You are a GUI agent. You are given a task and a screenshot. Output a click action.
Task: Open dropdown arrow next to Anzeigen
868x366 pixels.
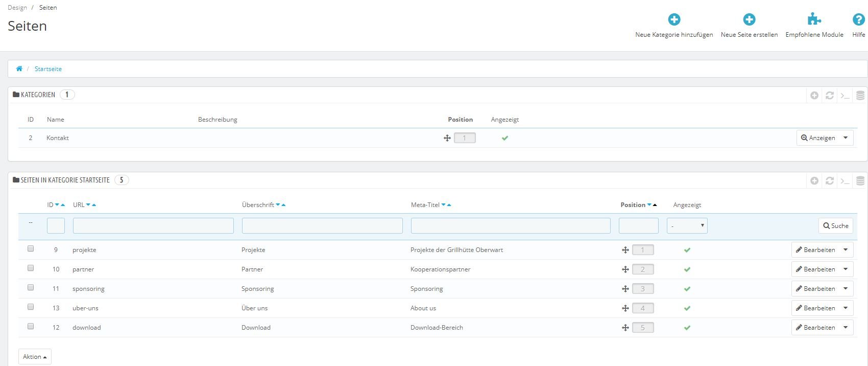pos(846,138)
